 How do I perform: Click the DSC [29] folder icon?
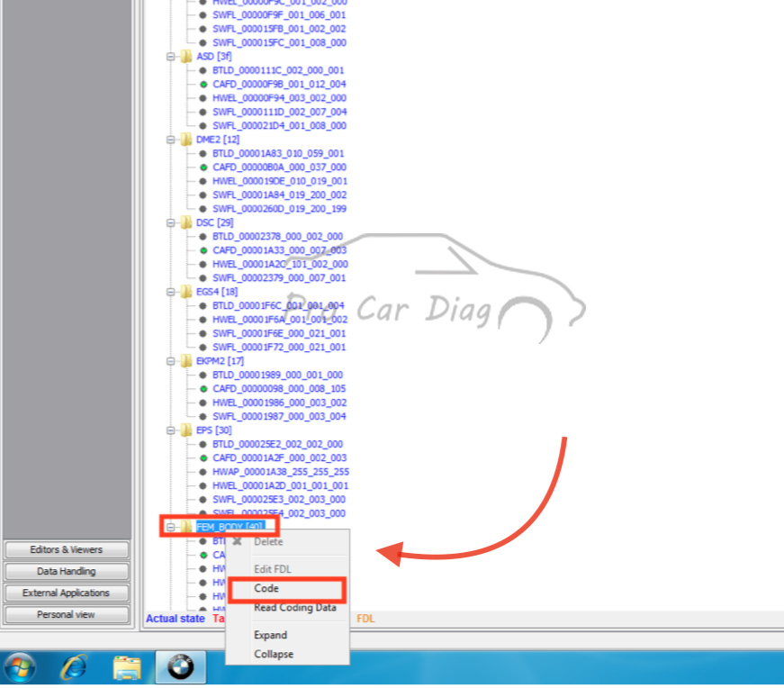(x=186, y=222)
